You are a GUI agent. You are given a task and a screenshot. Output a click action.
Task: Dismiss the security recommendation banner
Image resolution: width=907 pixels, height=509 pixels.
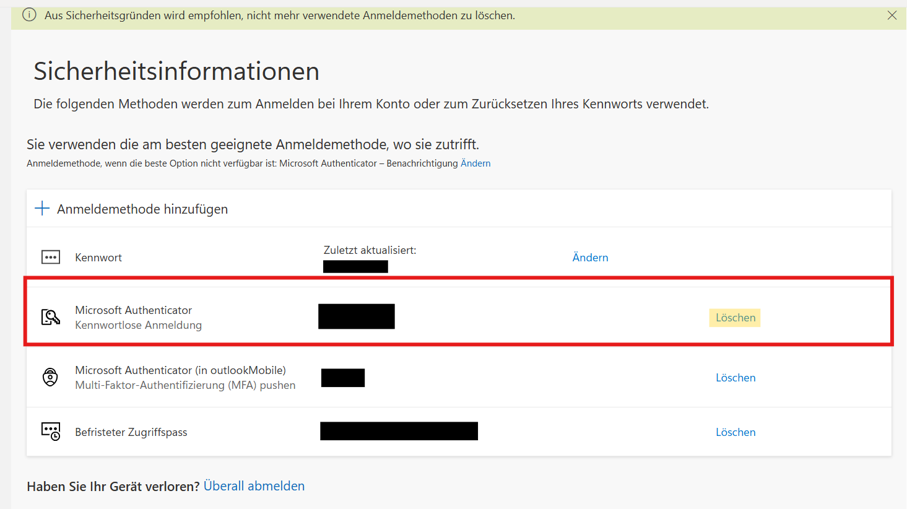click(891, 16)
